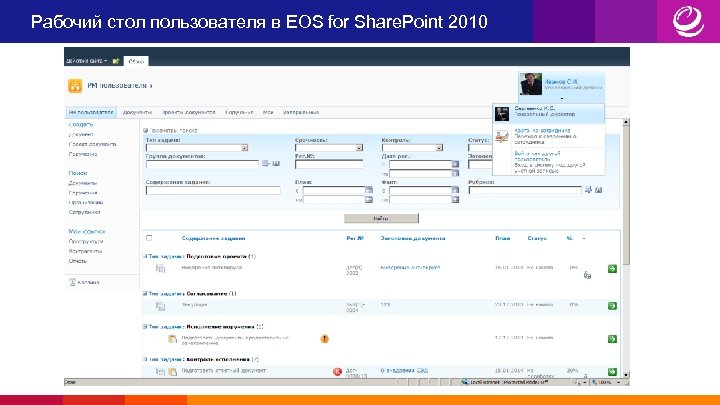
Task: Collapse the Согласование task group
Action: (145, 293)
